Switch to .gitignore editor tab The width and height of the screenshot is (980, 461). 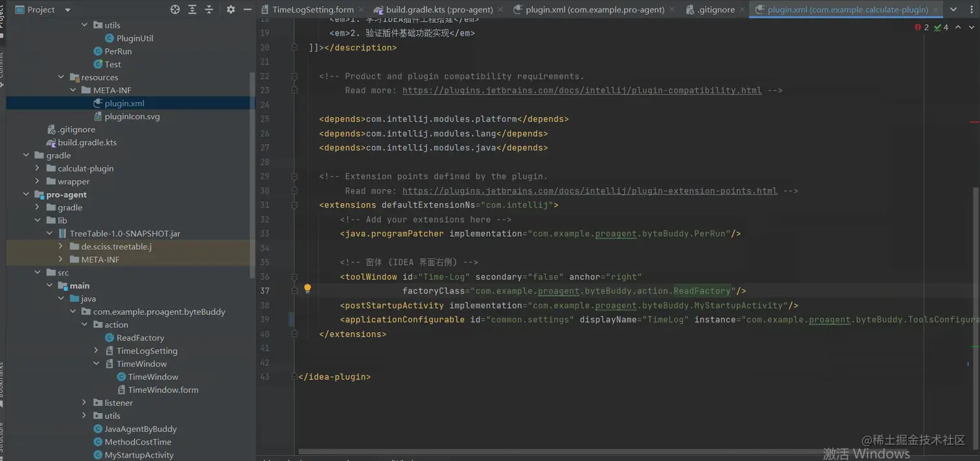pyautogui.click(x=714, y=10)
